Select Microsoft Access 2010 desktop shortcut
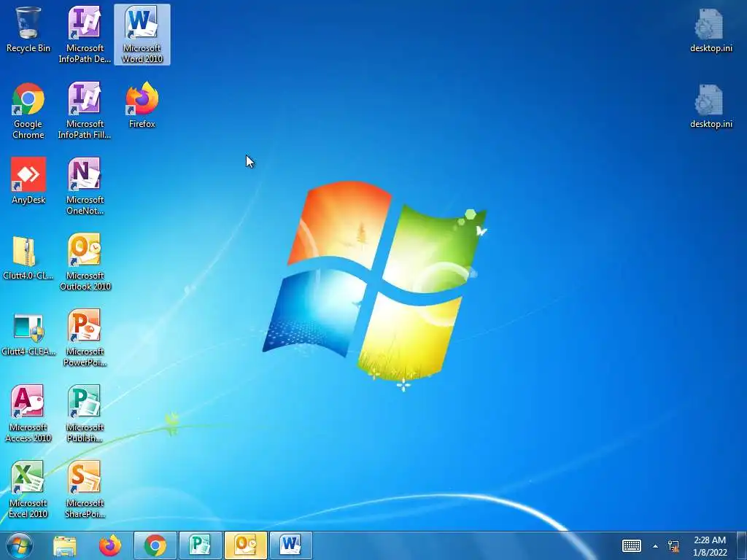This screenshot has width=747, height=560. [x=28, y=414]
